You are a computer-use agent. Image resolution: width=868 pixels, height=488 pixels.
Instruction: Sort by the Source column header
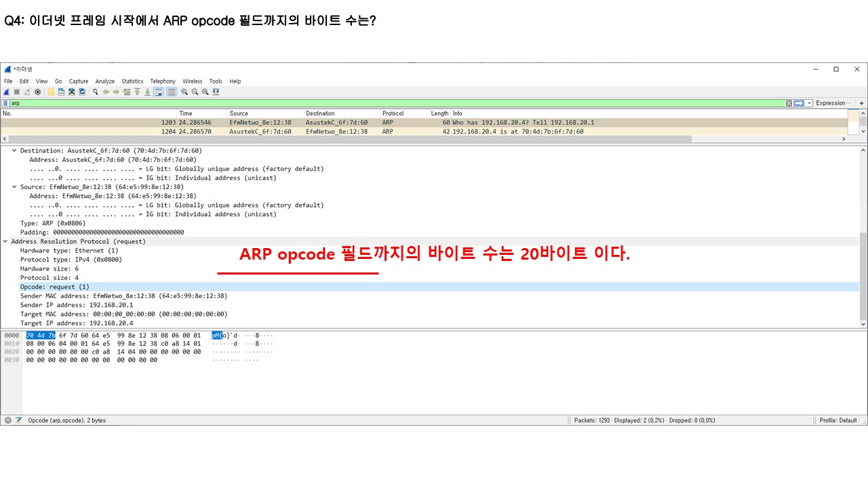pyautogui.click(x=266, y=113)
